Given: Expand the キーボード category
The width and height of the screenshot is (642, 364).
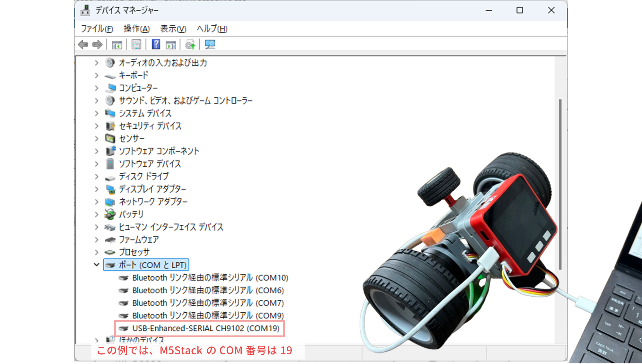Looking at the screenshot, I should (97, 75).
